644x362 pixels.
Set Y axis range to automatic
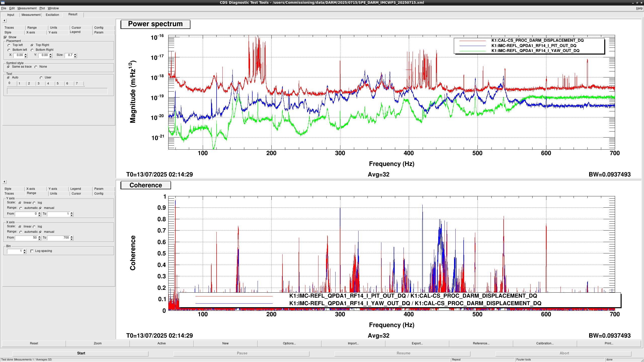pos(21,208)
